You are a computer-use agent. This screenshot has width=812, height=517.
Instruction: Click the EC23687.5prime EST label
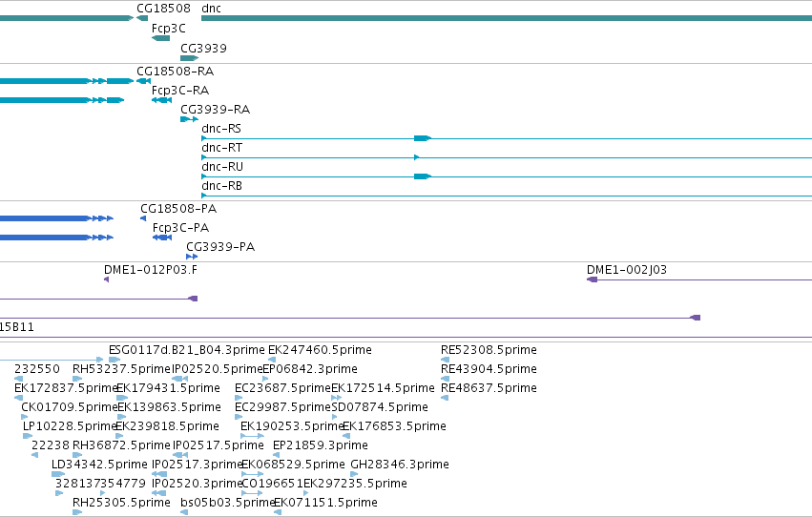click(x=282, y=388)
